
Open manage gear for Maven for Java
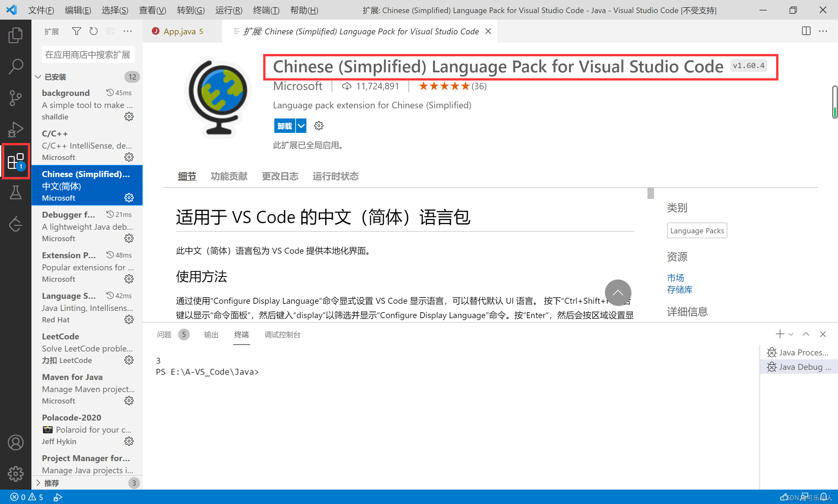click(129, 401)
